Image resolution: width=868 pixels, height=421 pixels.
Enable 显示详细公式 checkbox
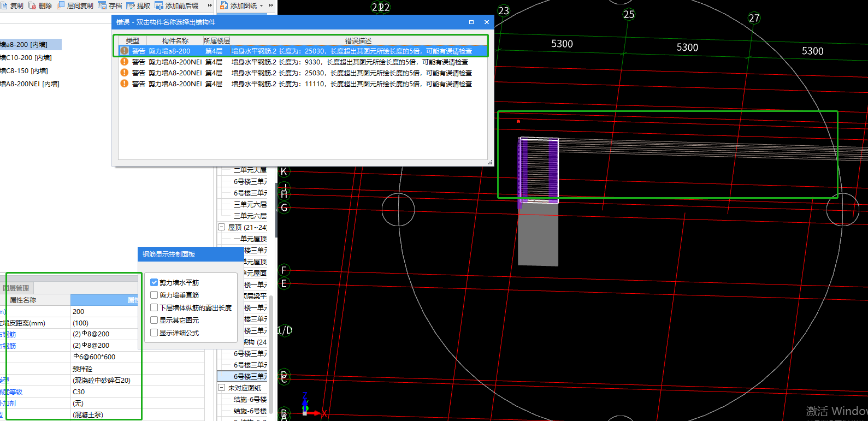click(154, 333)
